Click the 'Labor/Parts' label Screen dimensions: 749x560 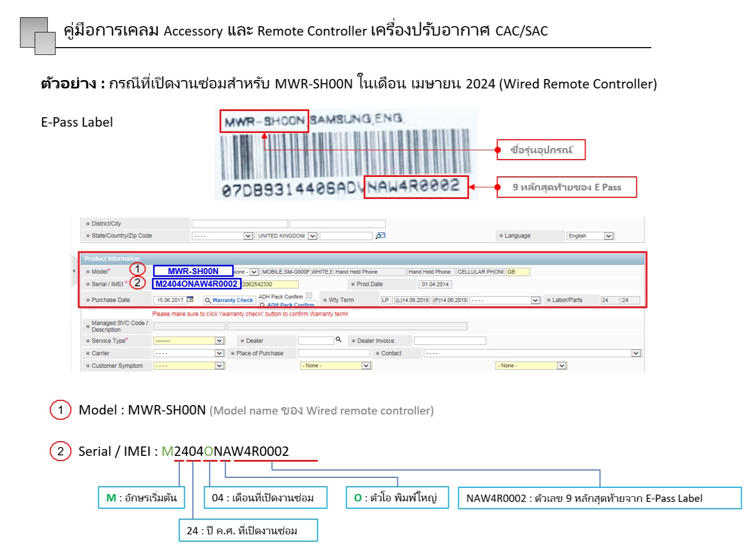567,300
